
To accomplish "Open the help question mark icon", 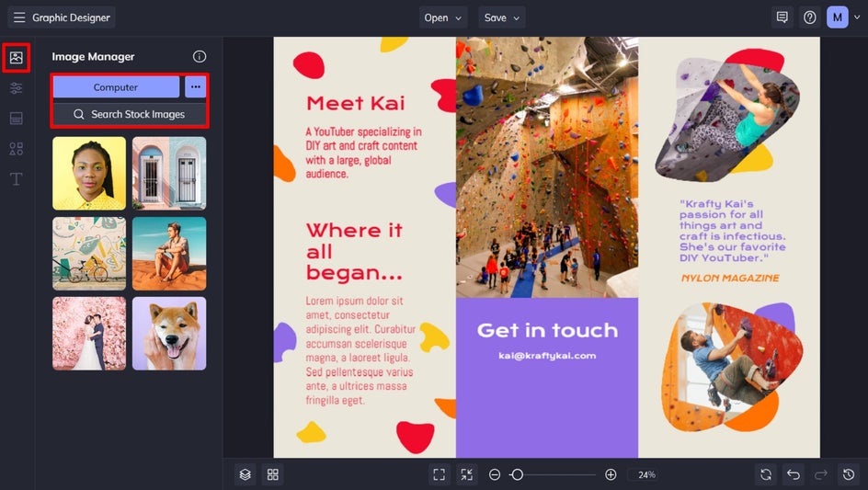I will (x=810, y=17).
